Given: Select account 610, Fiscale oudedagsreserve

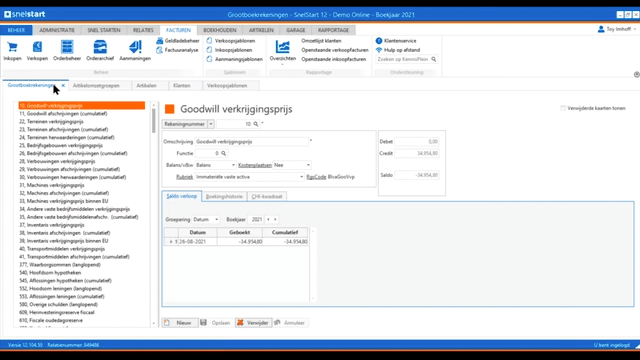Looking at the screenshot, I should pos(51,320).
